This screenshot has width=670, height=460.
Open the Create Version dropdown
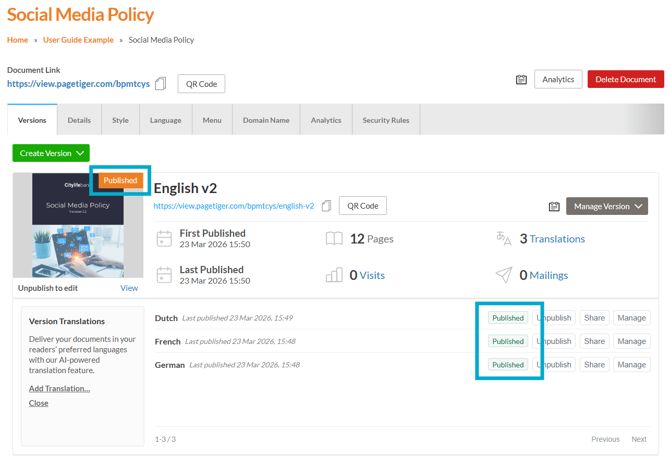51,153
